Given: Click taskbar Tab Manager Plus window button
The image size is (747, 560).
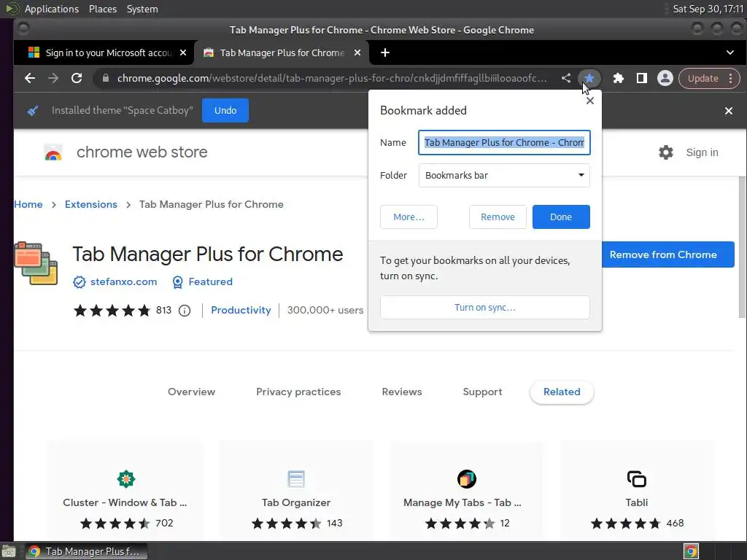Looking at the screenshot, I should coord(86,551).
